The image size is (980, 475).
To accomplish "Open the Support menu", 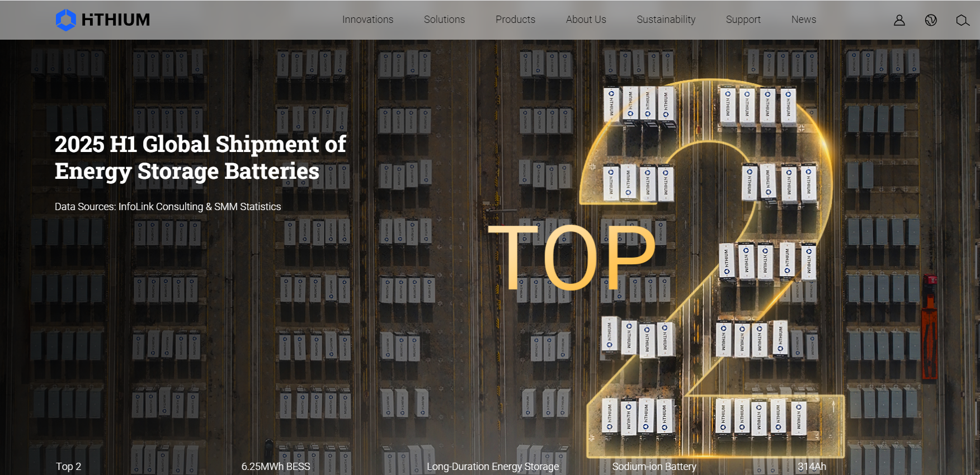I will (743, 20).
